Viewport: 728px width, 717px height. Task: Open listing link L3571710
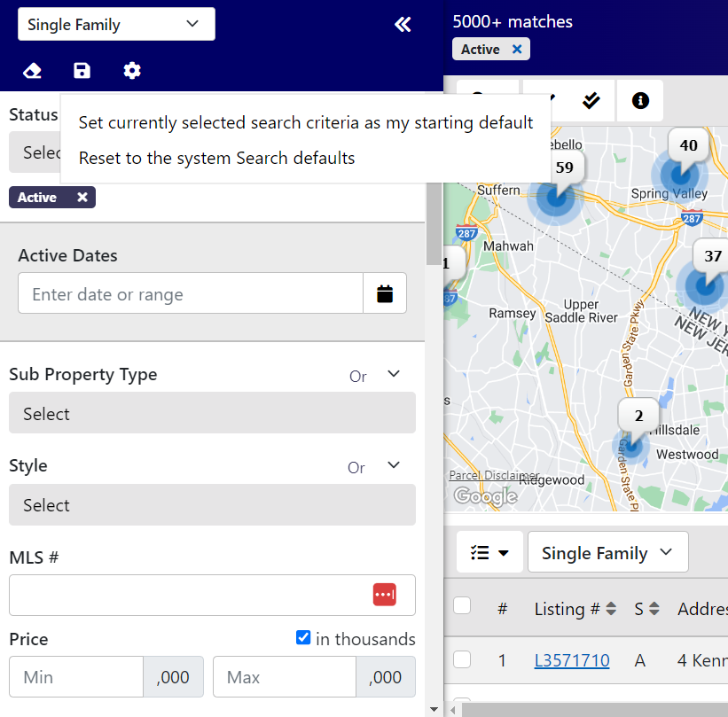tap(572, 660)
